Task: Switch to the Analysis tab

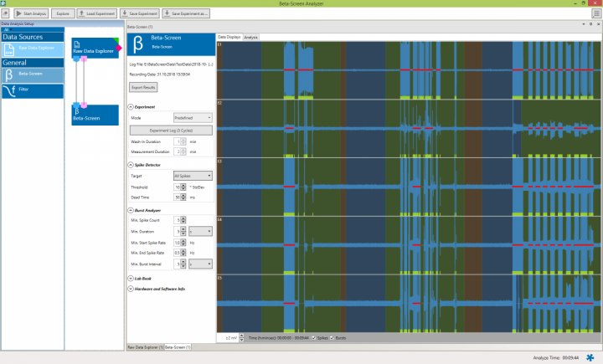Action: tap(250, 38)
